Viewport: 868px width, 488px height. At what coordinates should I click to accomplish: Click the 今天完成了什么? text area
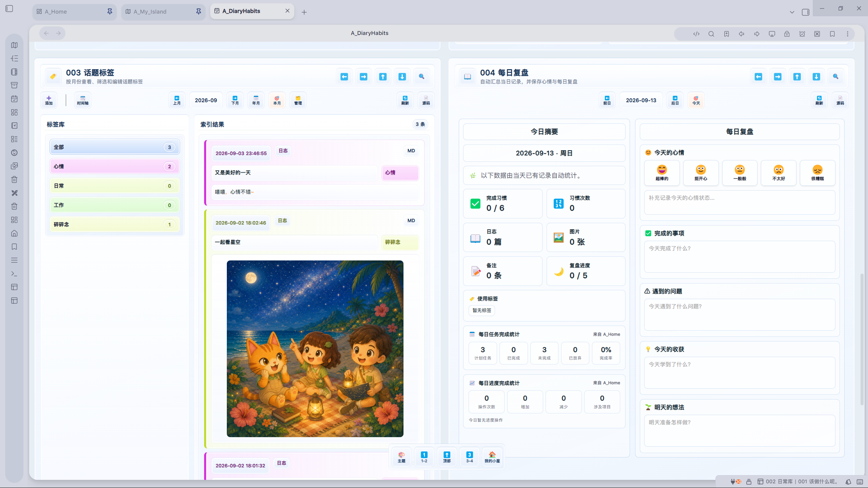[739, 257]
